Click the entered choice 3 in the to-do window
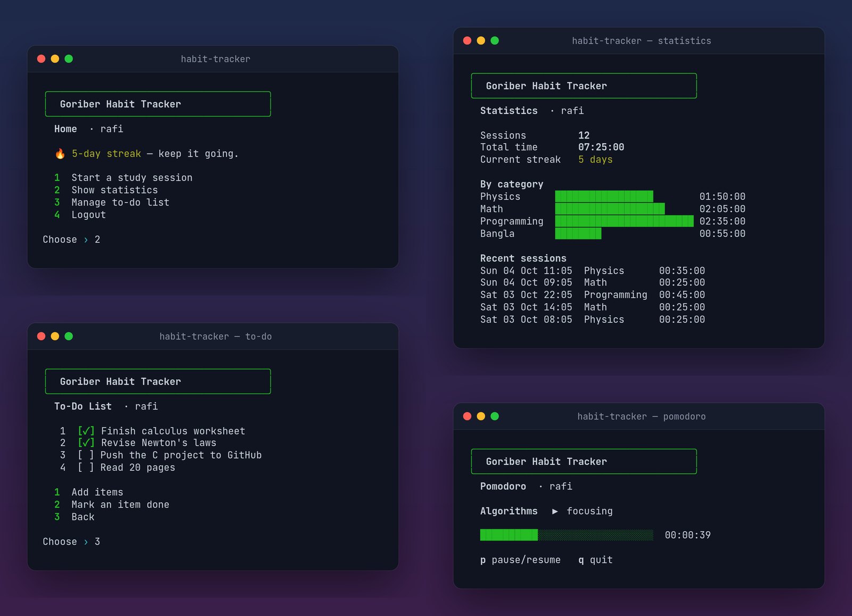Viewport: 852px width, 616px height. click(x=97, y=541)
